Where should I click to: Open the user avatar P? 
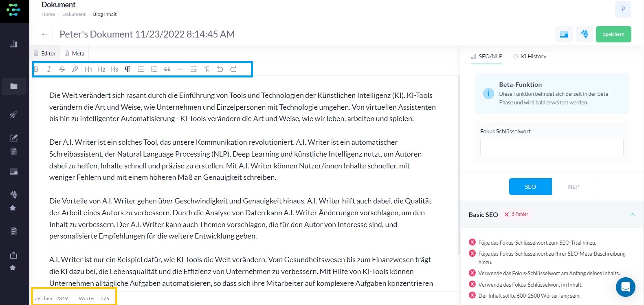tap(623, 9)
